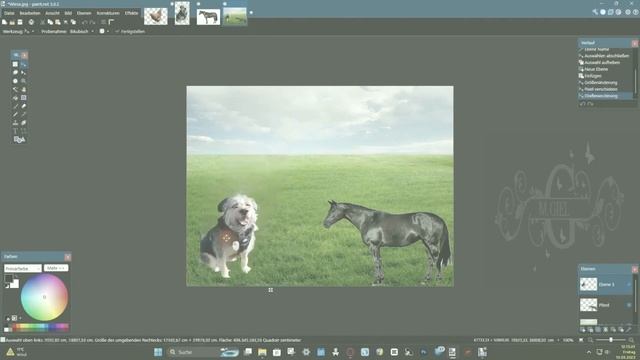Click the Mehr >> button in Colors
The image size is (640, 360).
tap(56, 268)
